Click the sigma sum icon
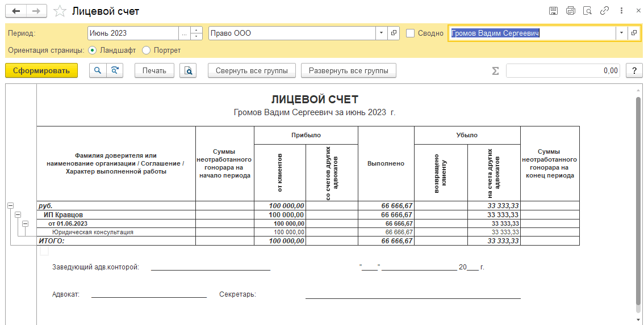The width and height of the screenshot is (644, 325). pos(495,71)
